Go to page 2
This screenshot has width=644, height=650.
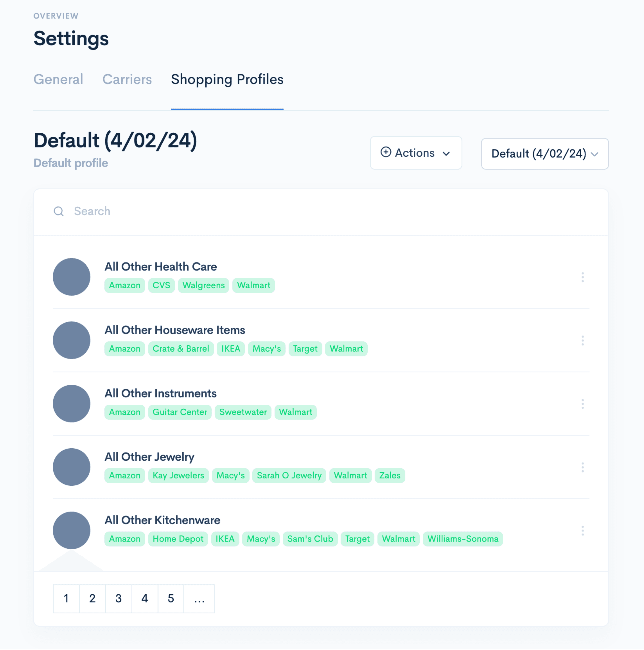(92, 599)
